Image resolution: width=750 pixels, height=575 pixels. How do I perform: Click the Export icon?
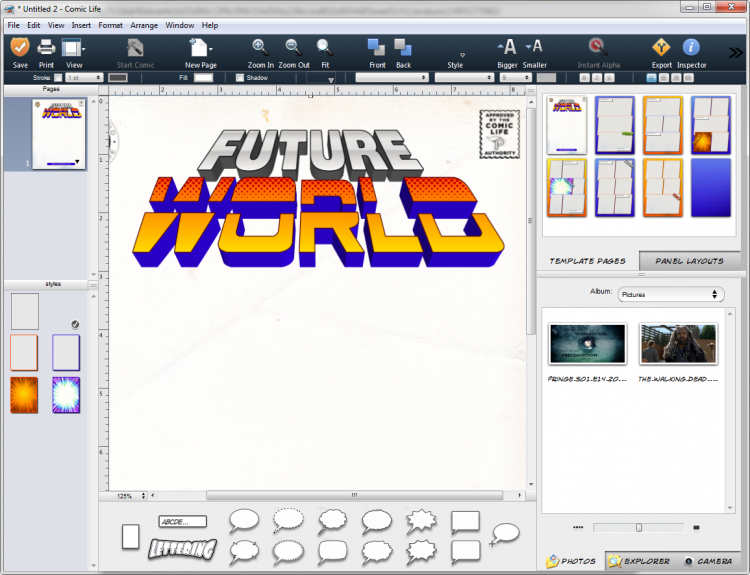tap(661, 47)
